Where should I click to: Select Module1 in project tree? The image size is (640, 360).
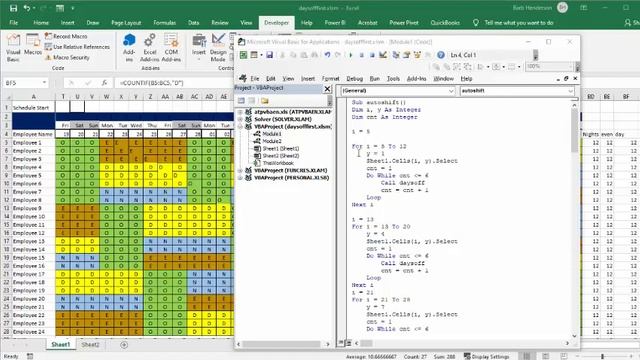pos(271,134)
